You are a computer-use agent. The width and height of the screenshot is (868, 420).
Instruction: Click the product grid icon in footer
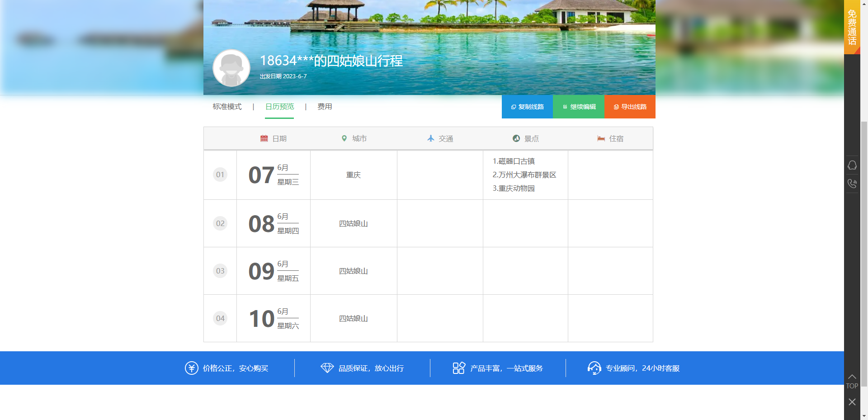click(459, 368)
